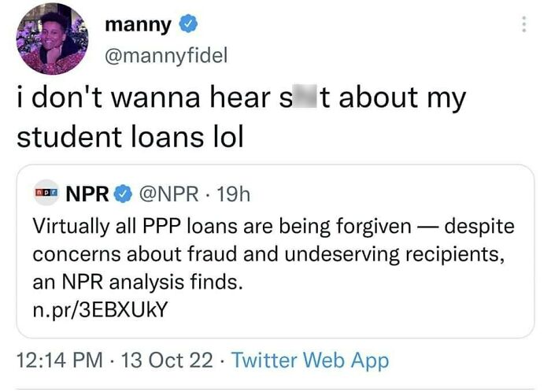Open the Twitter Web App source link
551x392 pixels.
tap(310, 361)
